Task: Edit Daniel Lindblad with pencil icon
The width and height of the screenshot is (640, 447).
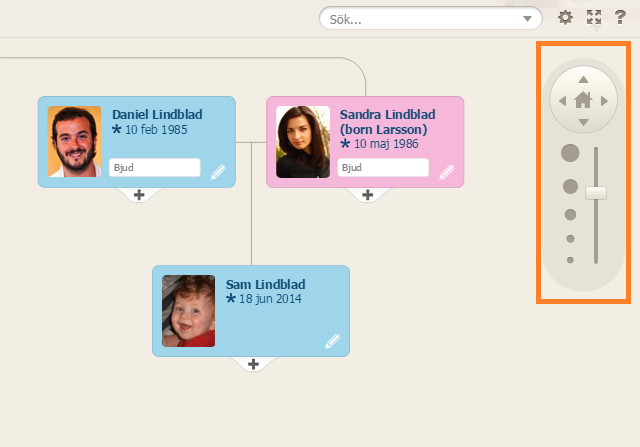Action: [x=218, y=172]
